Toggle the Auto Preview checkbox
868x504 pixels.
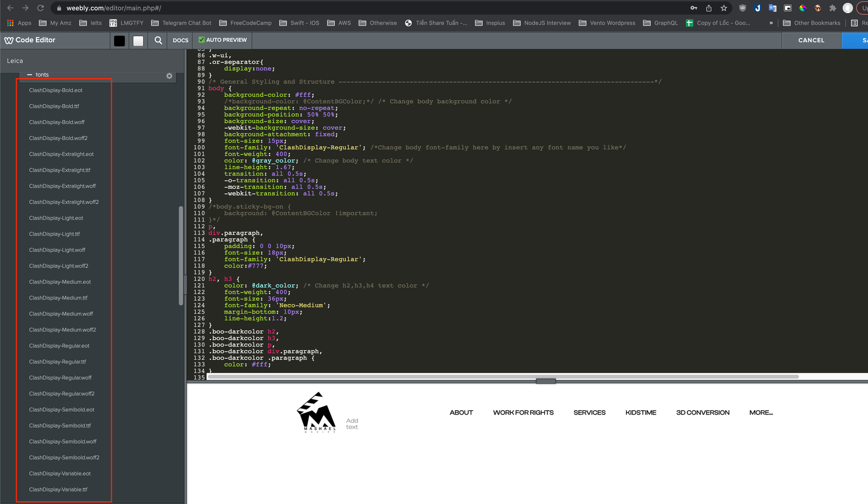click(x=201, y=40)
